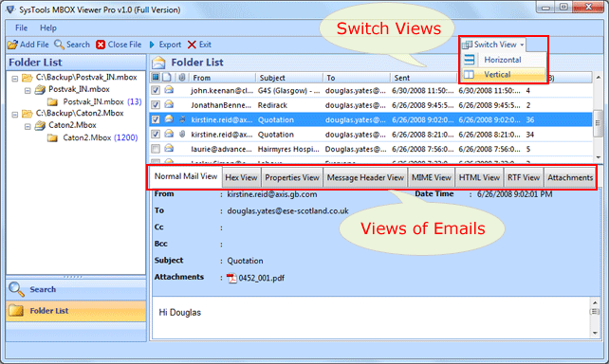Image resolution: width=609 pixels, height=364 pixels.
Task: Click the Vertical layout icon
Action: (x=470, y=74)
